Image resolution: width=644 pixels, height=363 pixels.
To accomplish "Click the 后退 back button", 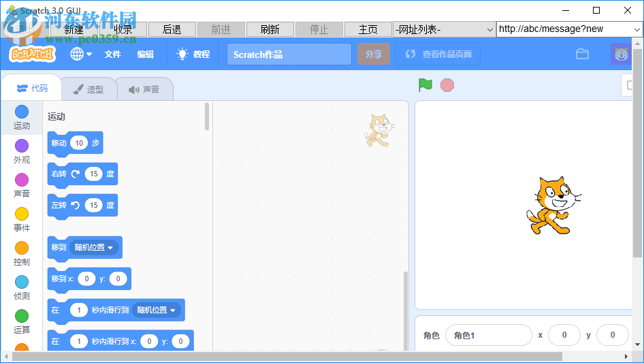I will click(172, 29).
